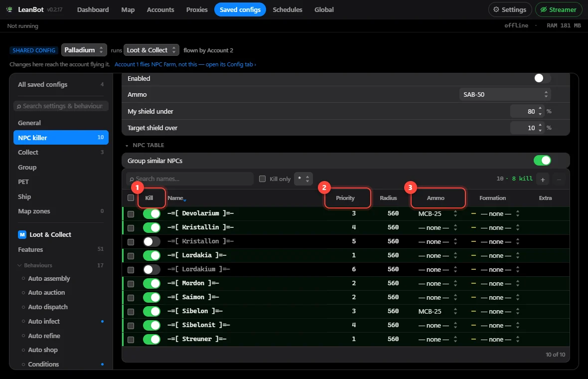
Task: Open Settings via gear button
Action: pos(510,9)
